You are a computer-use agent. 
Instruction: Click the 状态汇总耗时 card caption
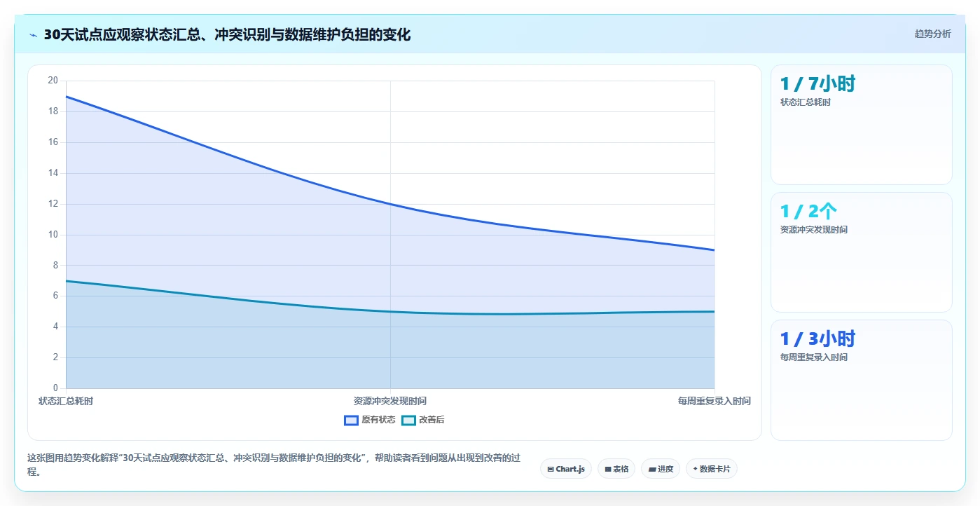pyautogui.click(x=806, y=102)
